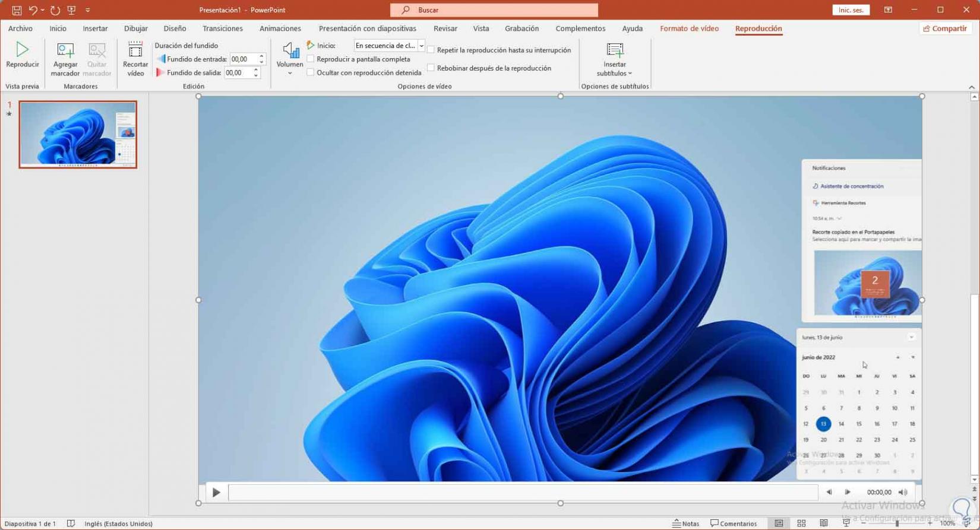Screen dimensions: 980x530
Task: Open the Undo history dropdown arrow
Action: 42,10
